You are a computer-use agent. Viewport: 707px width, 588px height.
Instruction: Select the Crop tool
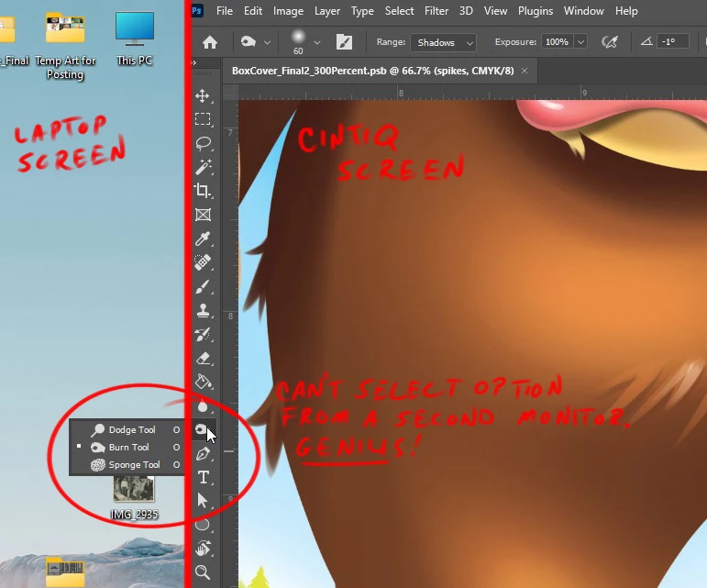(203, 191)
